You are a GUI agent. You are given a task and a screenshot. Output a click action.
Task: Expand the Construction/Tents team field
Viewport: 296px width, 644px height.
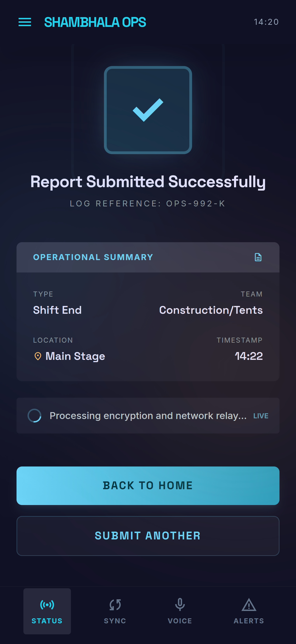tap(211, 310)
